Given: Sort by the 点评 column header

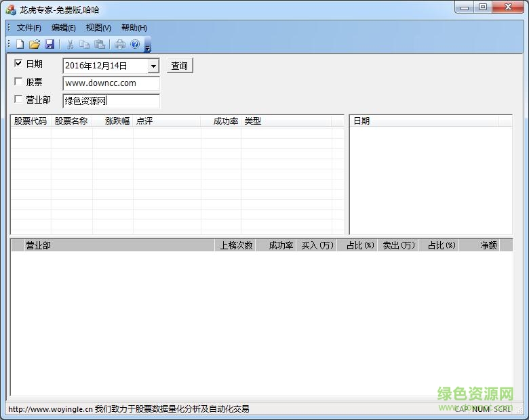Looking at the screenshot, I should click(x=167, y=121).
